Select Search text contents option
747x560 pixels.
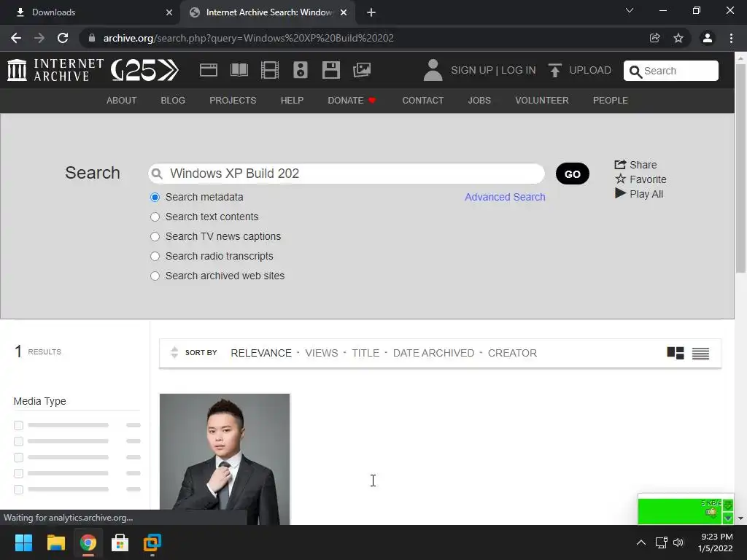coord(155,217)
